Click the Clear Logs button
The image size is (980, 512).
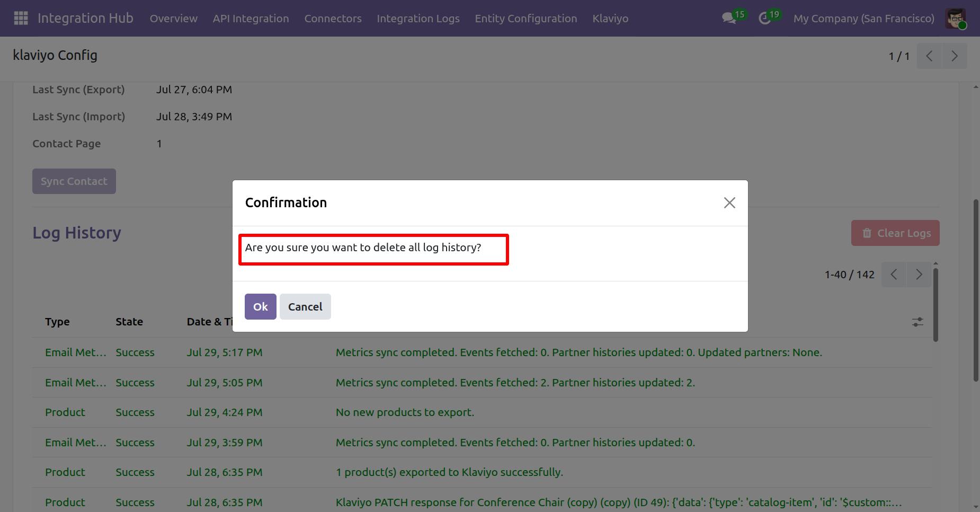point(895,233)
